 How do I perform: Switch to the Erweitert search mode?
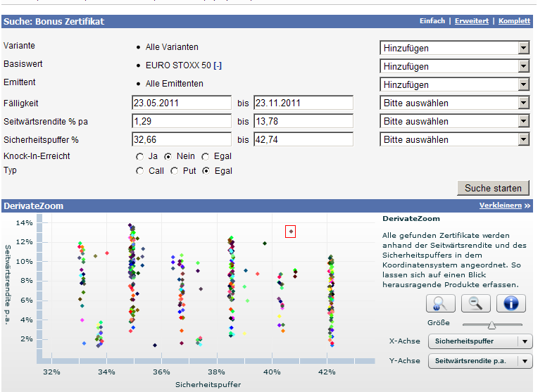pyautogui.click(x=472, y=21)
